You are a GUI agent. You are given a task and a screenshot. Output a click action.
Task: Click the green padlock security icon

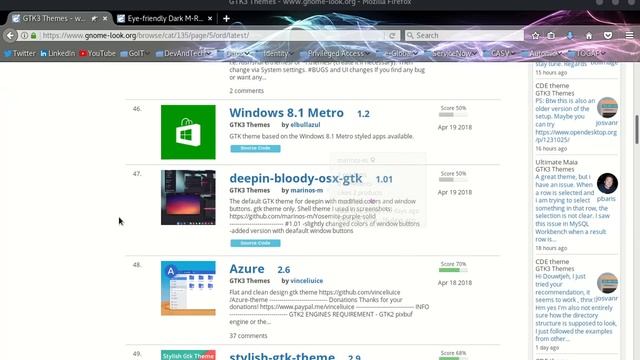tap(33, 36)
